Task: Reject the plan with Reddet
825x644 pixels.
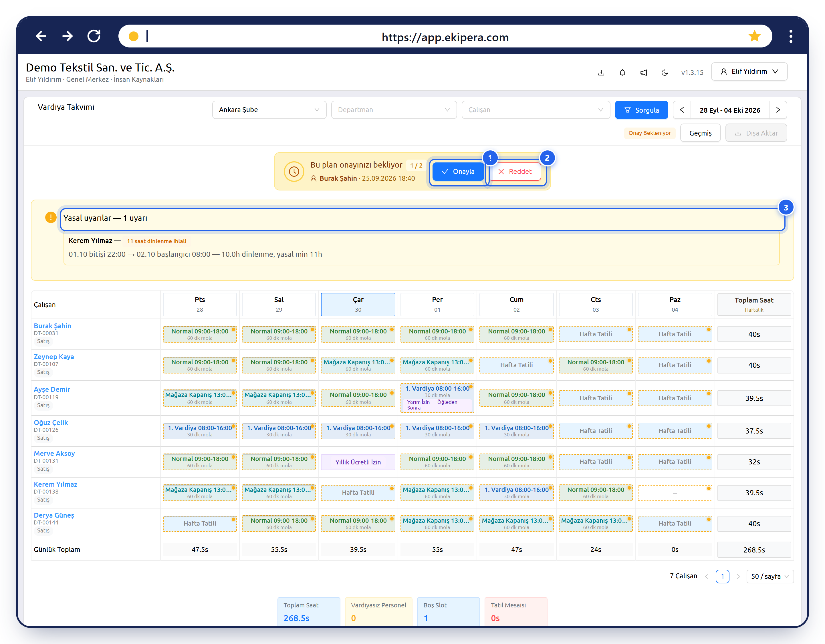Action: tap(515, 172)
